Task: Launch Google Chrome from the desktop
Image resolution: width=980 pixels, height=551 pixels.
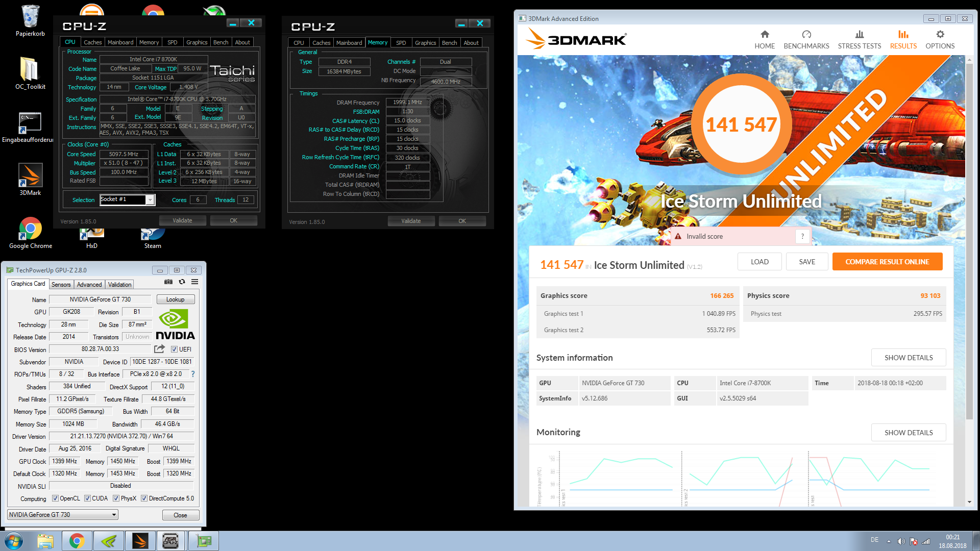Action: (30, 233)
